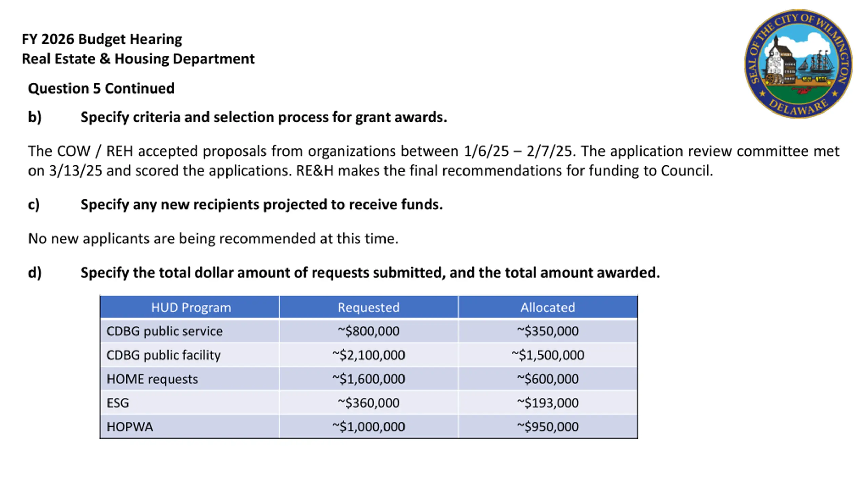Click the ESG row label
Viewport: 868px width, 488px height.
118,403
